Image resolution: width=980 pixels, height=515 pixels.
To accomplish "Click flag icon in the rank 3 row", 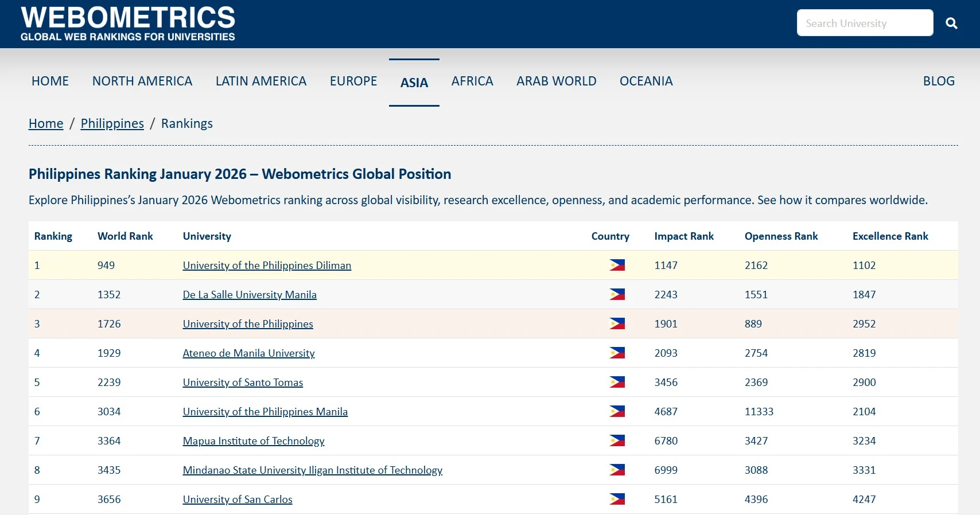I will pyautogui.click(x=617, y=323).
